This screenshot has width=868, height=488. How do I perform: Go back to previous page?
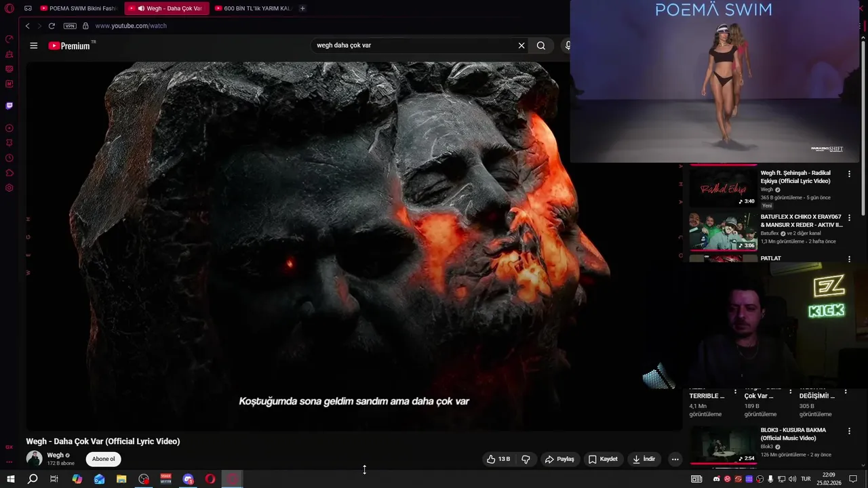[27, 26]
